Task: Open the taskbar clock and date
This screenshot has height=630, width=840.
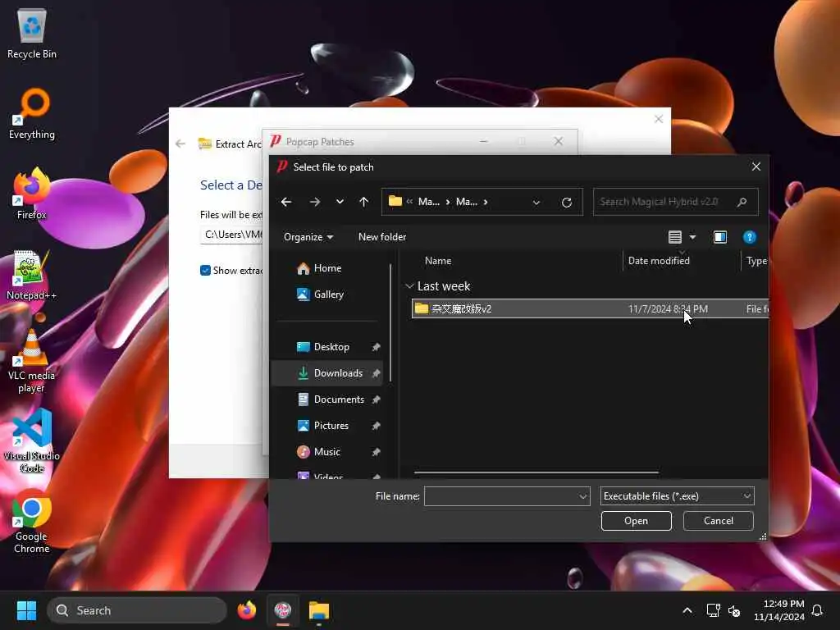Action: coord(778,610)
